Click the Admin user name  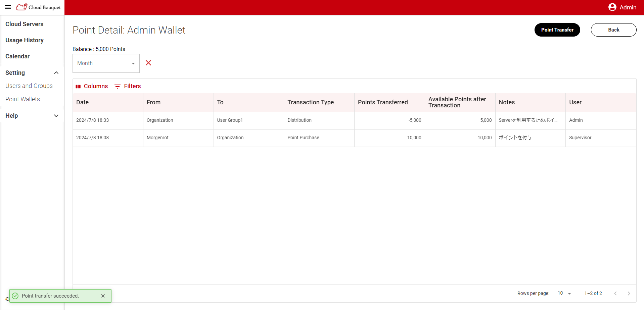(x=628, y=7)
